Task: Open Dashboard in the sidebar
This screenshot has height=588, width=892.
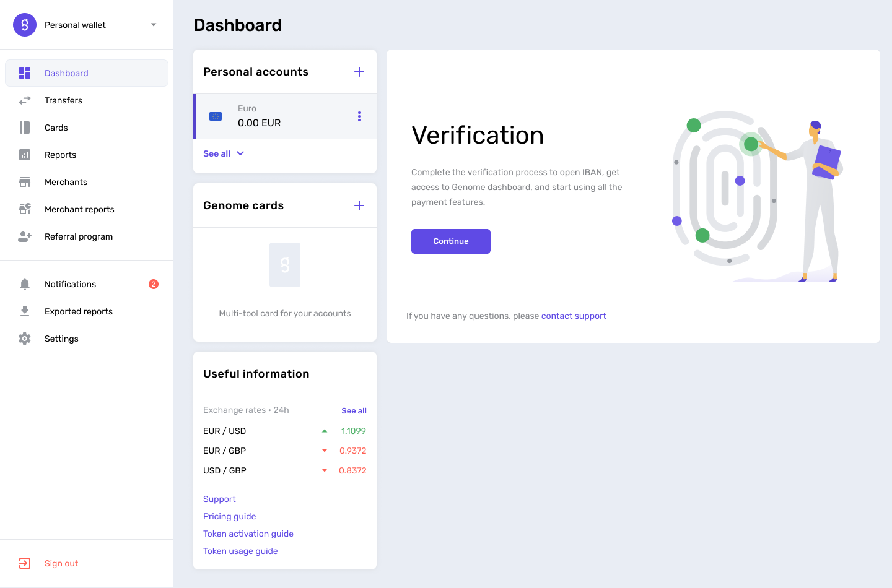Action: pos(87,73)
